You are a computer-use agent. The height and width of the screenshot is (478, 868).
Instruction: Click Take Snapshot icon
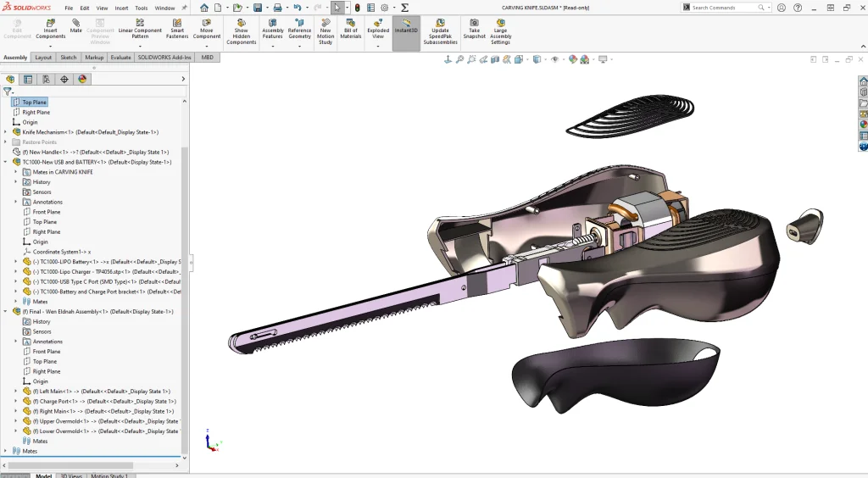coord(475,30)
